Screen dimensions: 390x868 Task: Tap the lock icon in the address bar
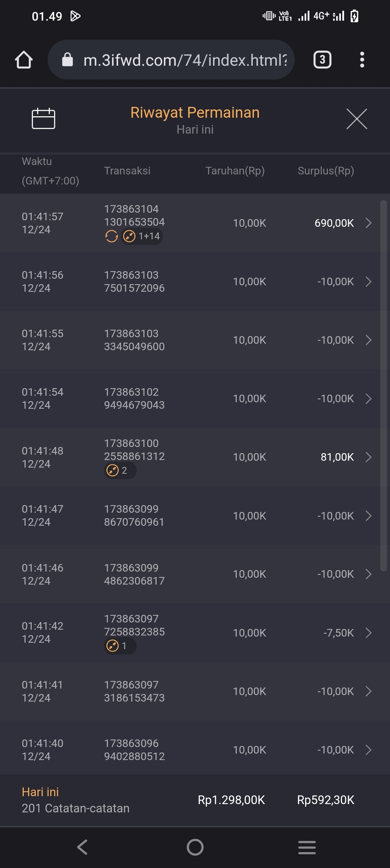click(68, 60)
